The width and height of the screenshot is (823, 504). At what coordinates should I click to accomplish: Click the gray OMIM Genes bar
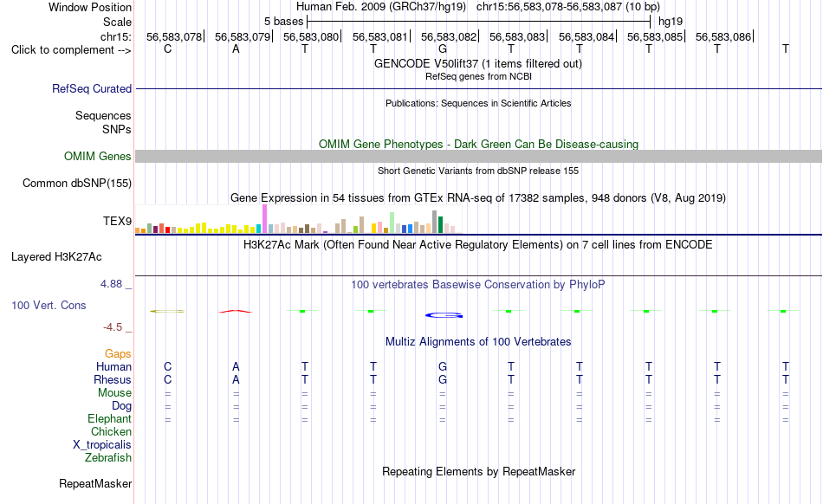pos(478,156)
